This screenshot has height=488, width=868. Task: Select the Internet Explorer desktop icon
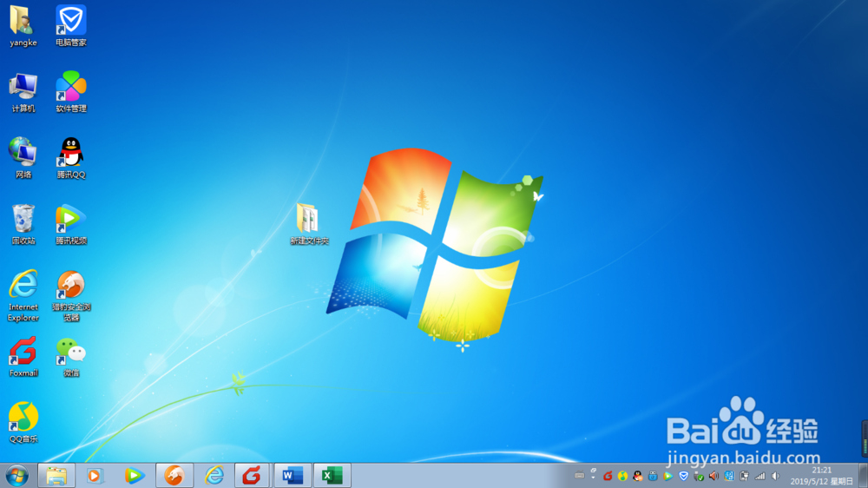point(23,296)
